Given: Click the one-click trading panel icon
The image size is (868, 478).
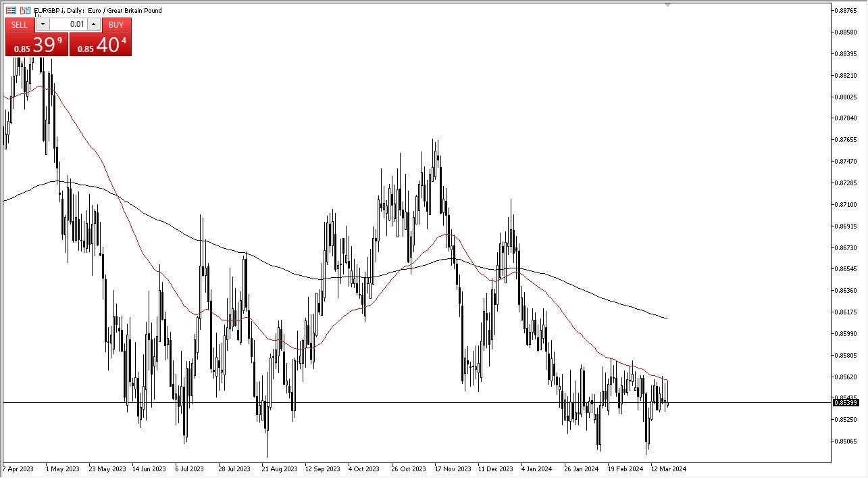Looking at the screenshot, I should click(x=25, y=10).
